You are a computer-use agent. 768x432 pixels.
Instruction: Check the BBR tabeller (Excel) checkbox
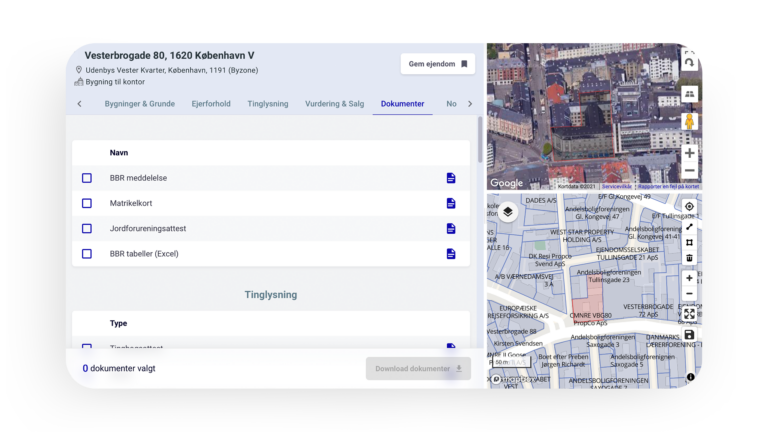tap(87, 254)
